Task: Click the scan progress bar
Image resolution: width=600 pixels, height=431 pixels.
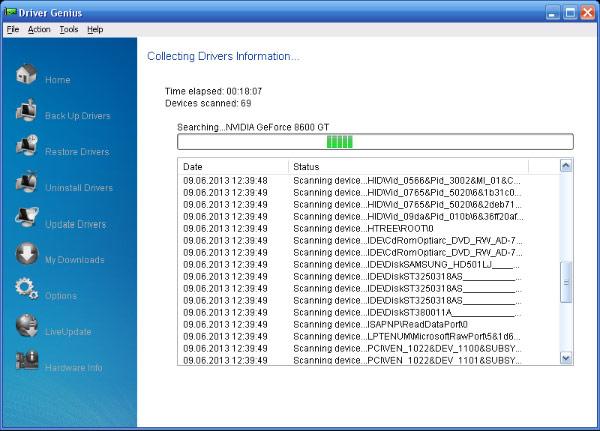Action: 375,142
